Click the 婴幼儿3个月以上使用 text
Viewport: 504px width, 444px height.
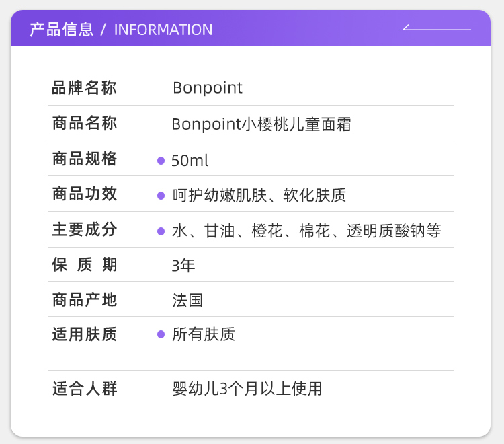(247, 389)
